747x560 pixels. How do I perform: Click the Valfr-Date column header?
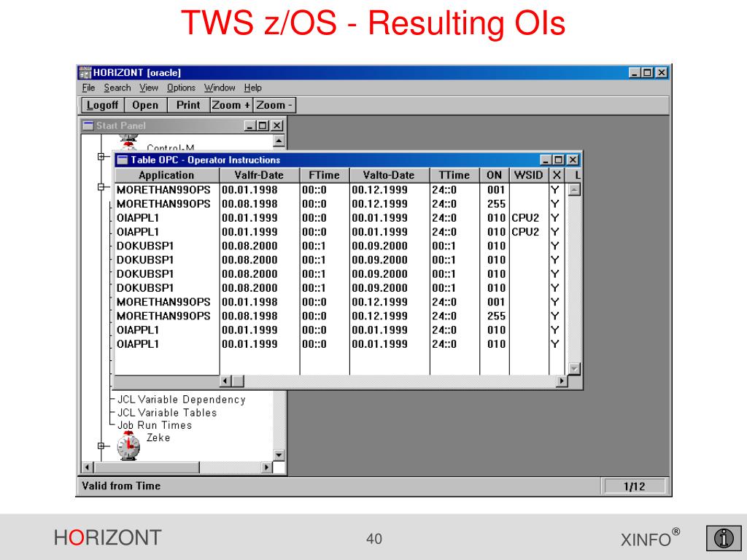tap(259, 175)
